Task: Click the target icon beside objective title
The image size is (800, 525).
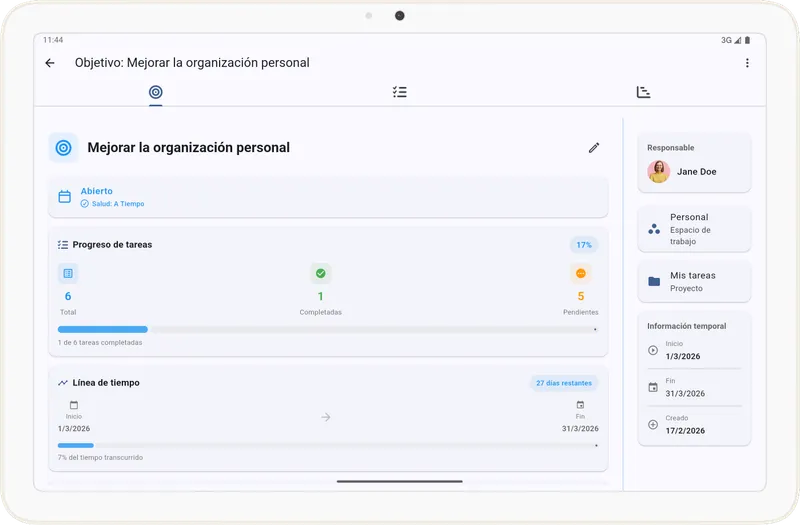Action: coord(63,148)
